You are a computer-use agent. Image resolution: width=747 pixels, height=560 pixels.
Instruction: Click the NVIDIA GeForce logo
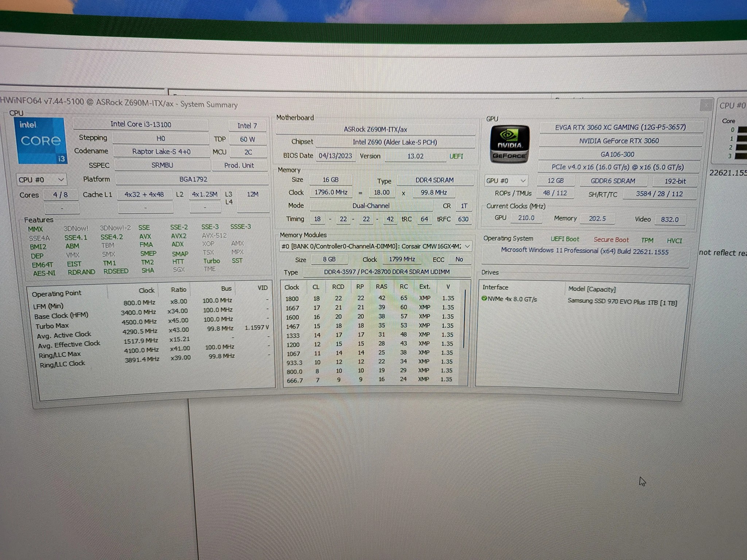pyautogui.click(x=510, y=144)
